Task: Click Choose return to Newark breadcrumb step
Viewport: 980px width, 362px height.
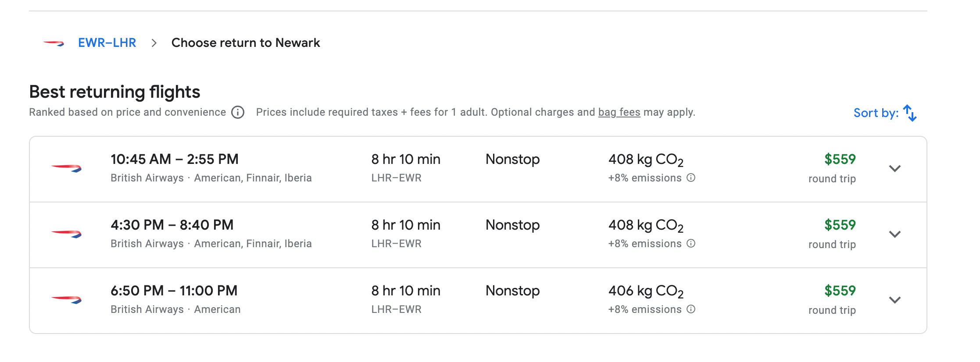Action: tap(246, 43)
